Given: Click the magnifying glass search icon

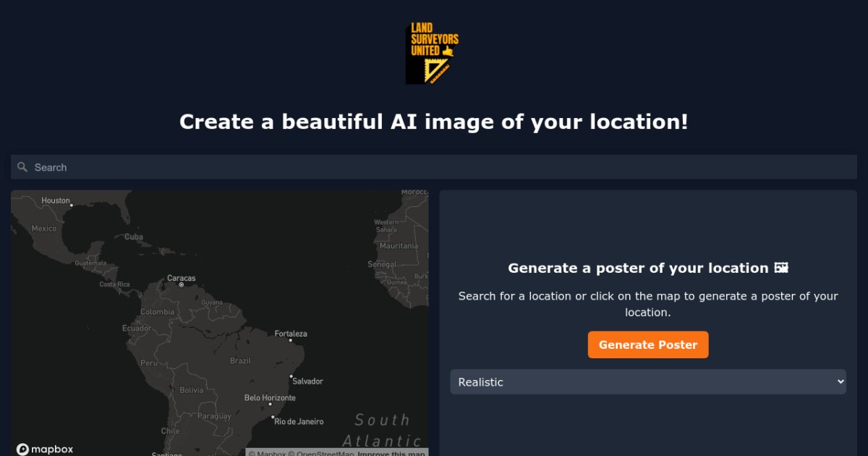Looking at the screenshot, I should tap(22, 167).
